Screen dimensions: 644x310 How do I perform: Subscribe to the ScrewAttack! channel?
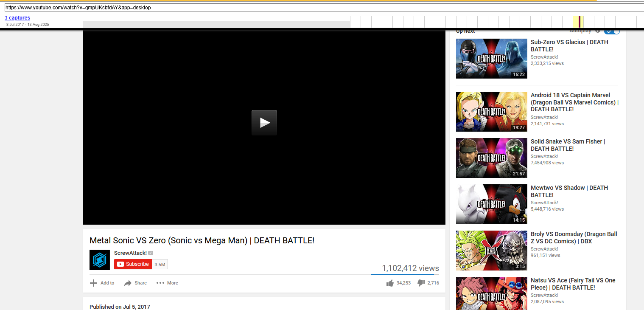[x=133, y=264]
